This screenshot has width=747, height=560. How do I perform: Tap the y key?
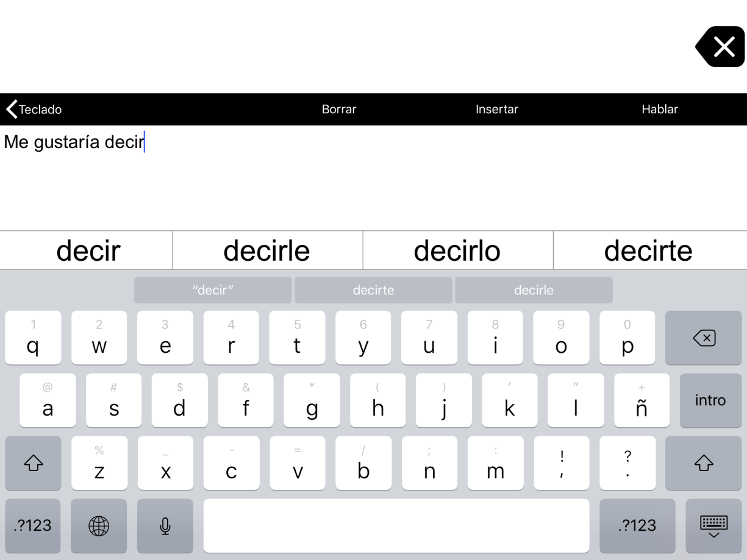pyautogui.click(x=363, y=338)
